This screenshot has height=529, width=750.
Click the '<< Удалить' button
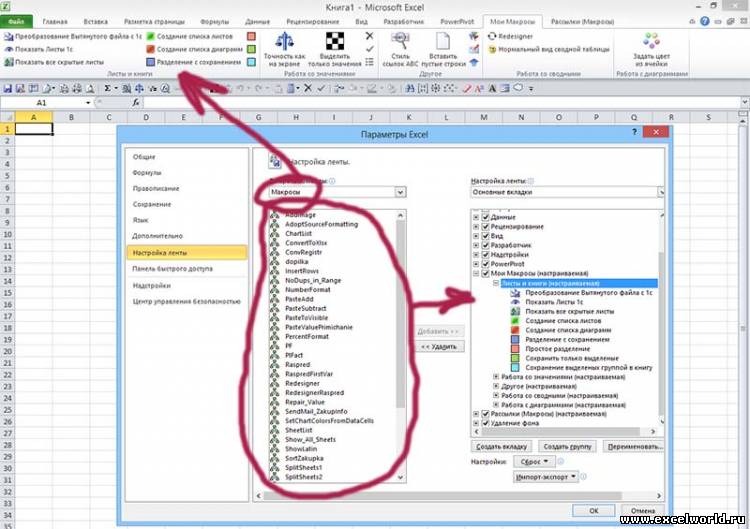click(439, 347)
